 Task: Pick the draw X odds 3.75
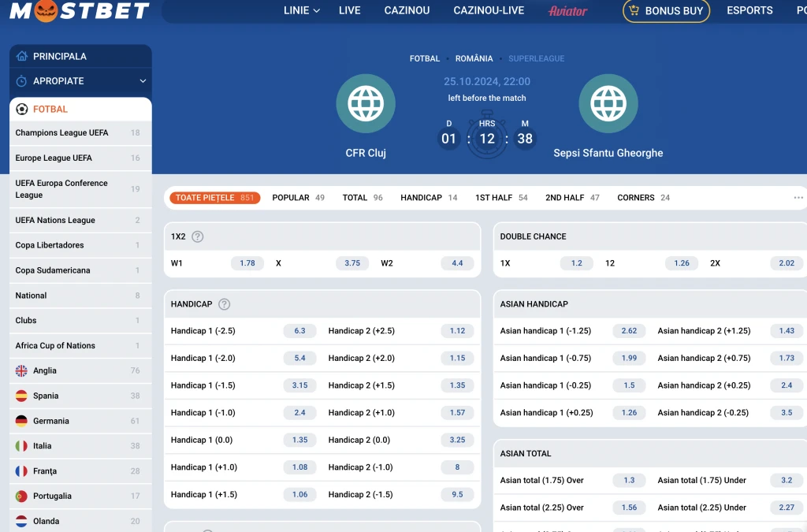(x=352, y=263)
